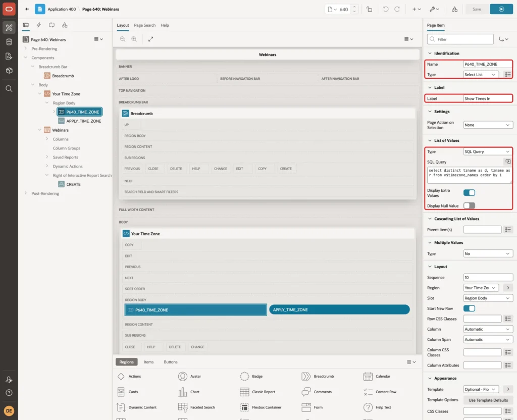The width and height of the screenshot is (517, 420).
Task: Select APPLY_TIME_ZONE button in layout
Action: tap(339, 309)
